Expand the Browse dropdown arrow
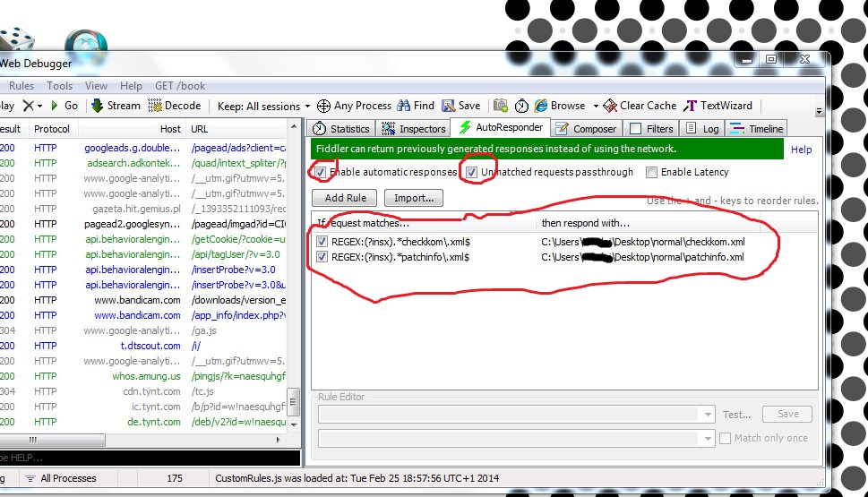The width and height of the screenshot is (868, 497). point(596,106)
